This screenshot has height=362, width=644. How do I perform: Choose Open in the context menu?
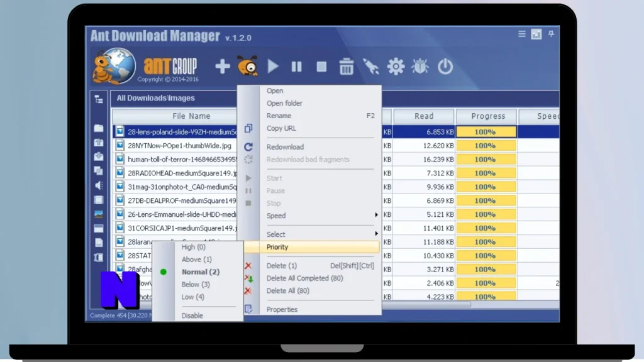click(275, 90)
